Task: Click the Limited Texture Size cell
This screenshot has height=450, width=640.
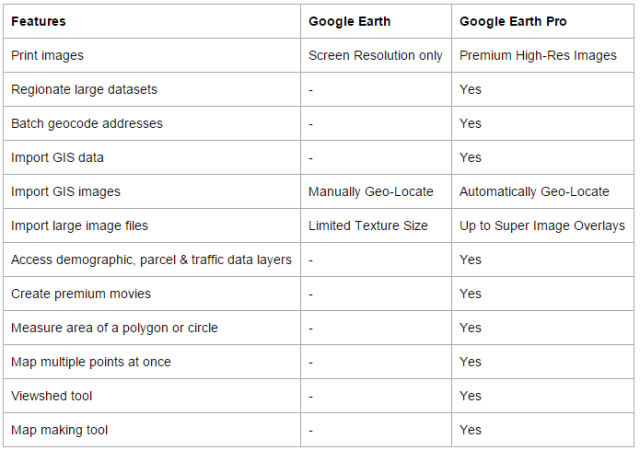Action: (x=368, y=226)
